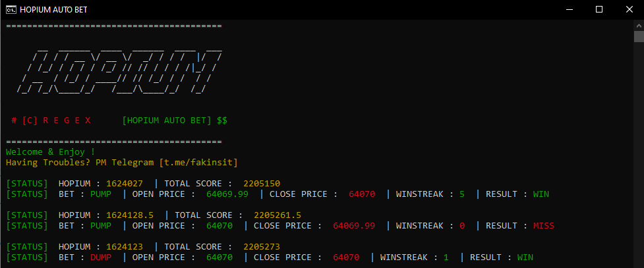
Task: Click TOTAL SCORE value 2205261.5
Action: pyautogui.click(x=278, y=215)
